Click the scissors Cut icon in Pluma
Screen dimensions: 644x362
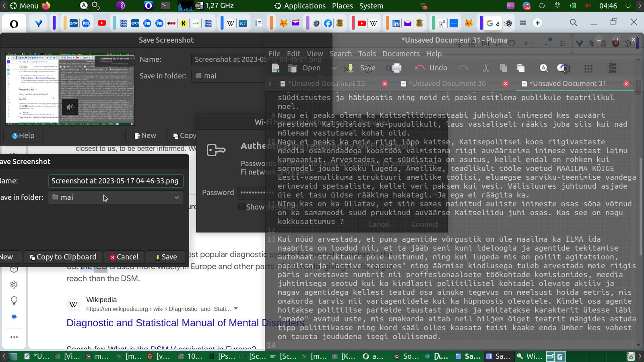coord(486,68)
